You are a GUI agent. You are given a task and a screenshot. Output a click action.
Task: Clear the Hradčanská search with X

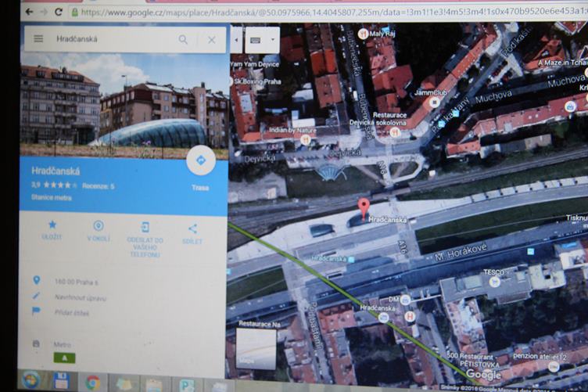[211, 40]
